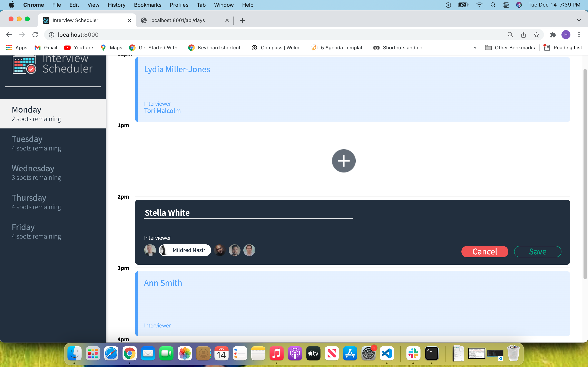588x367 pixels.
Task: Open the Gmail bookmark
Action: [x=46, y=48]
